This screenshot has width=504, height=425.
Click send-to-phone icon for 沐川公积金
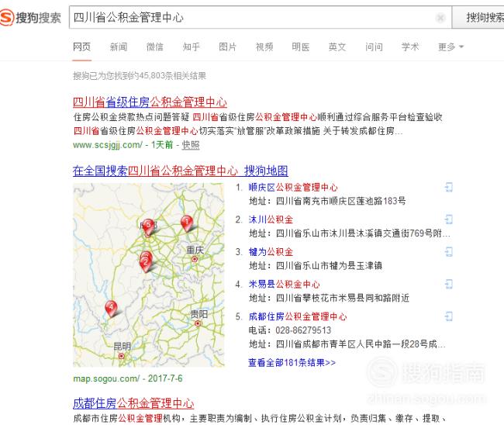[449, 219]
